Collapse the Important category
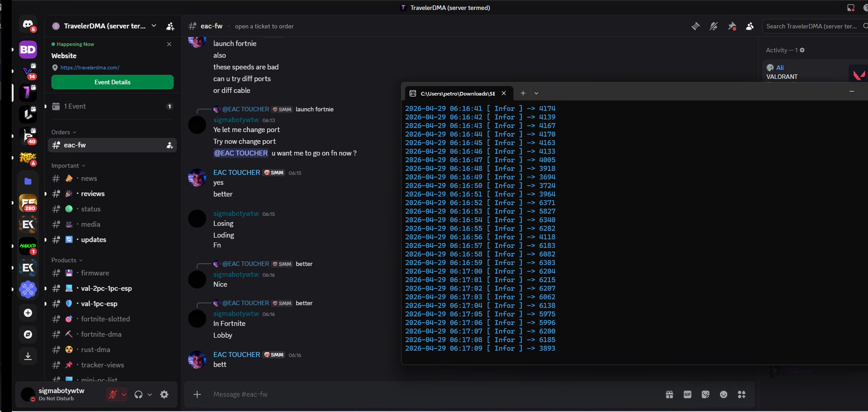The height and width of the screenshot is (412, 868). (x=68, y=165)
